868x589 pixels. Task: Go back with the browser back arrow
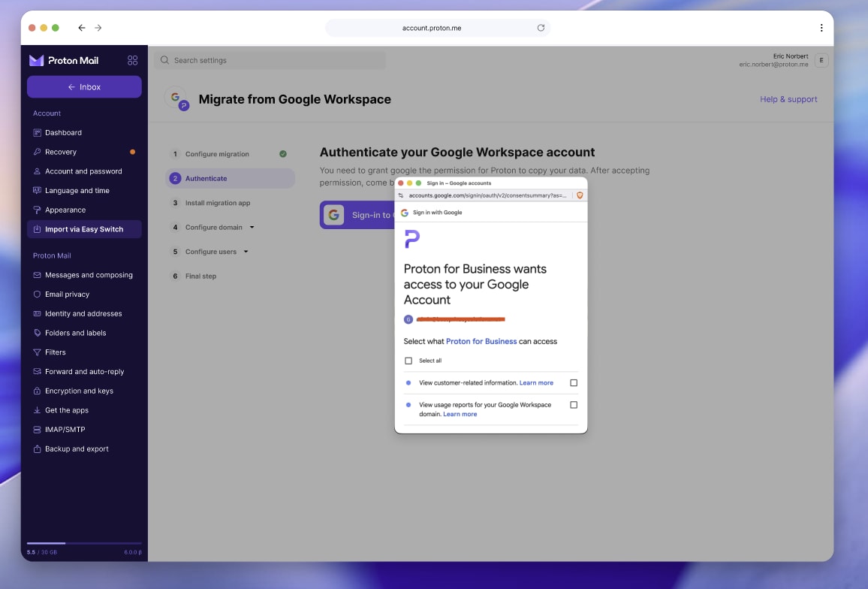click(x=81, y=28)
